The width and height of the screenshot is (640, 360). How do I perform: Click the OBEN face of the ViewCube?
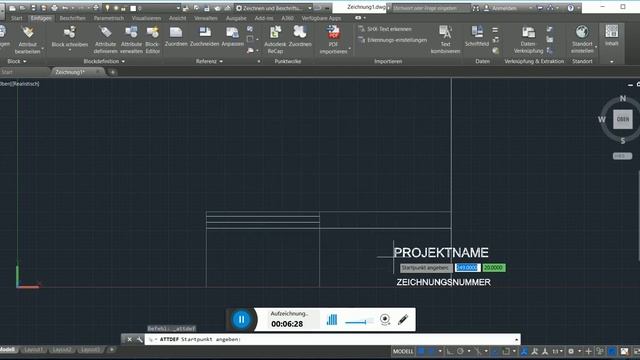click(623, 119)
